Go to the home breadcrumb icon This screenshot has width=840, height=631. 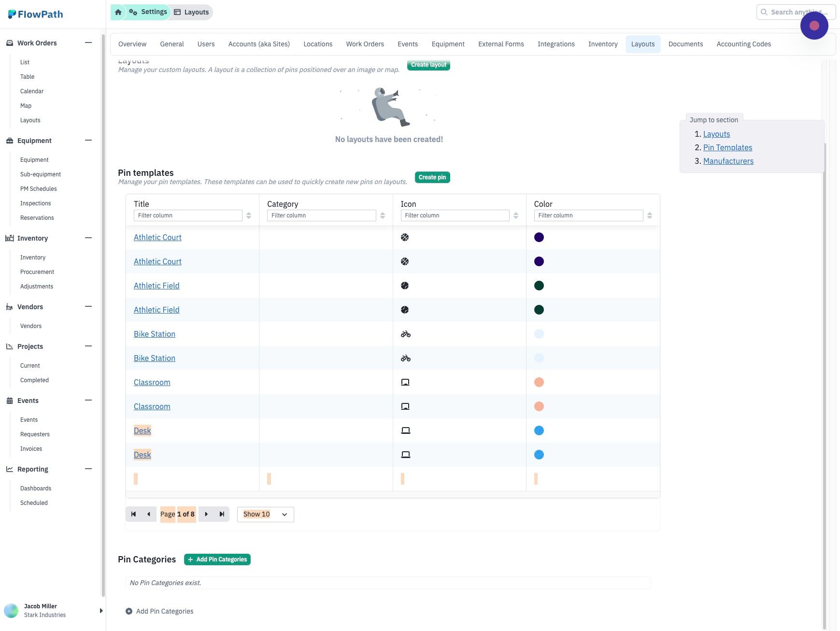click(118, 12)
